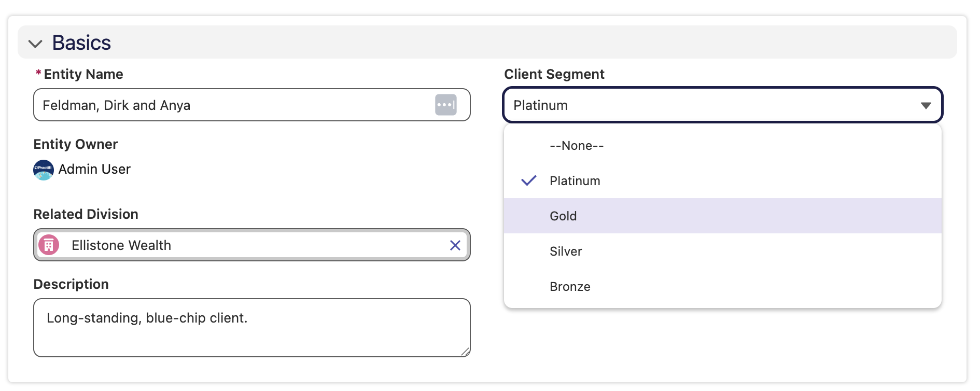Remove Ellistone Wealth with the X icon
The image size is (980, 391).
pyautogui.click(x=455, y=245)
